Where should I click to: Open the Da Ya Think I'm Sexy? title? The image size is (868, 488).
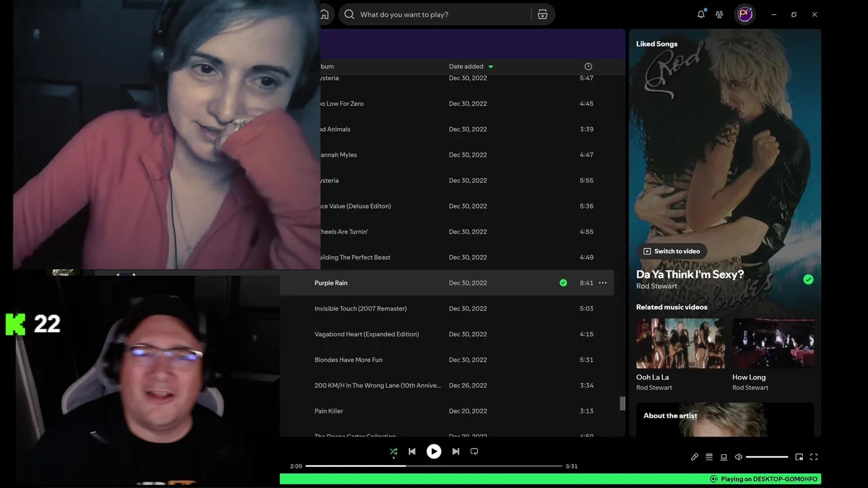coord(690,274)
